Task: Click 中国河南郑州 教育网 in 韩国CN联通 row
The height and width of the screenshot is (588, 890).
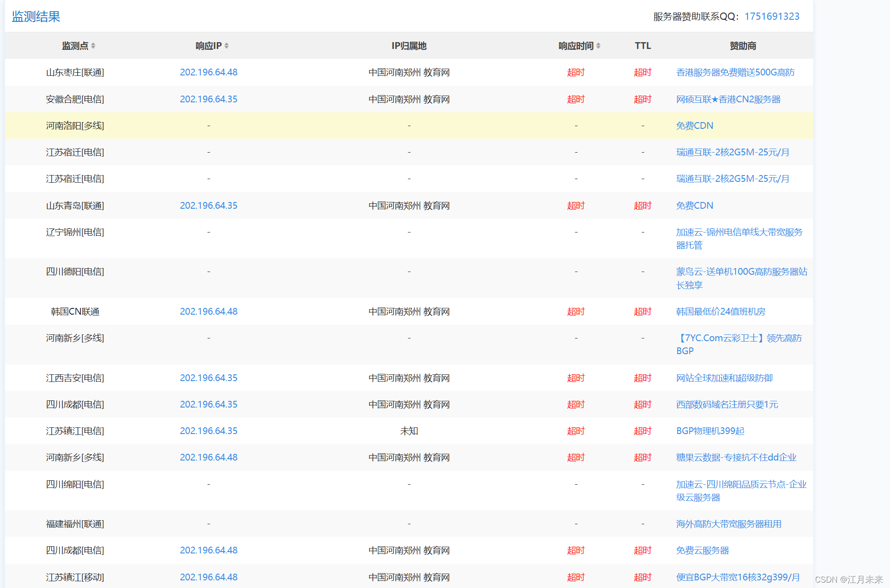Action: coord(409,312)
